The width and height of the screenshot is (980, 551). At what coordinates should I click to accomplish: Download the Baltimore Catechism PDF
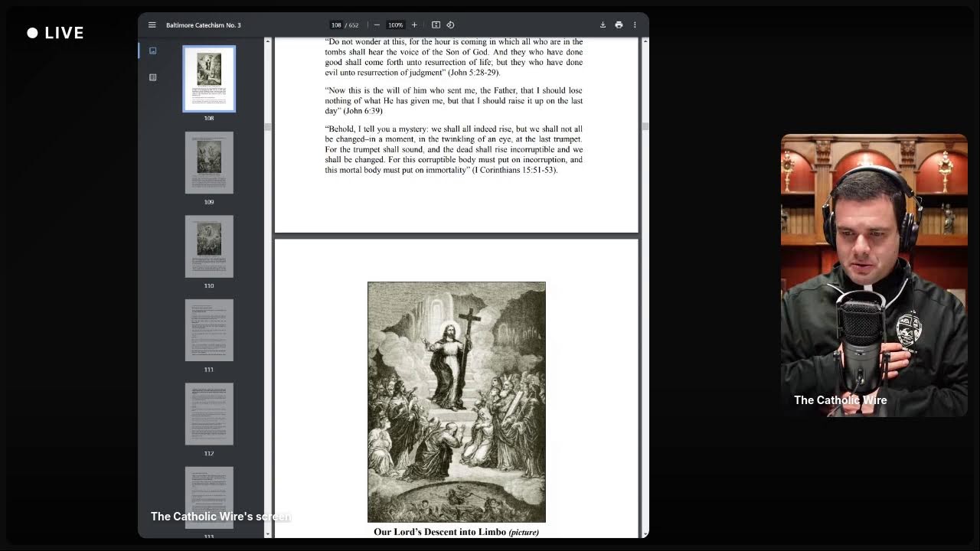tap(603, 25)
